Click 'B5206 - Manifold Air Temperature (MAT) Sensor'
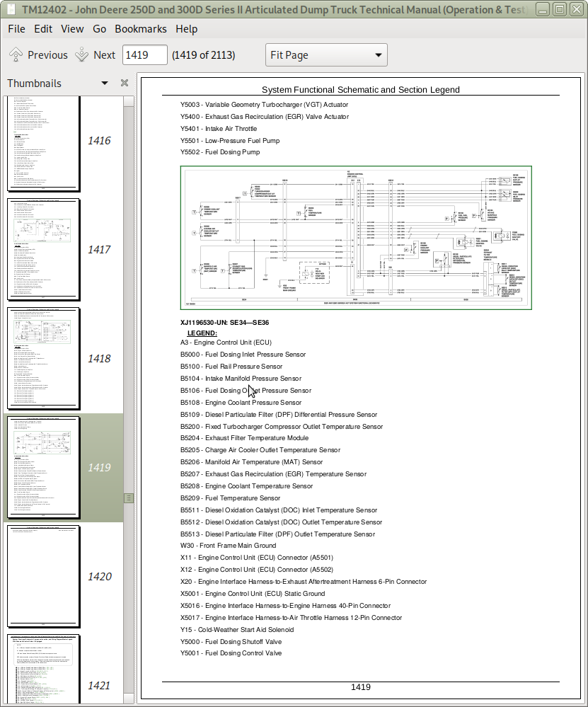This screenshot has height=707, width=588. (252, 461)
